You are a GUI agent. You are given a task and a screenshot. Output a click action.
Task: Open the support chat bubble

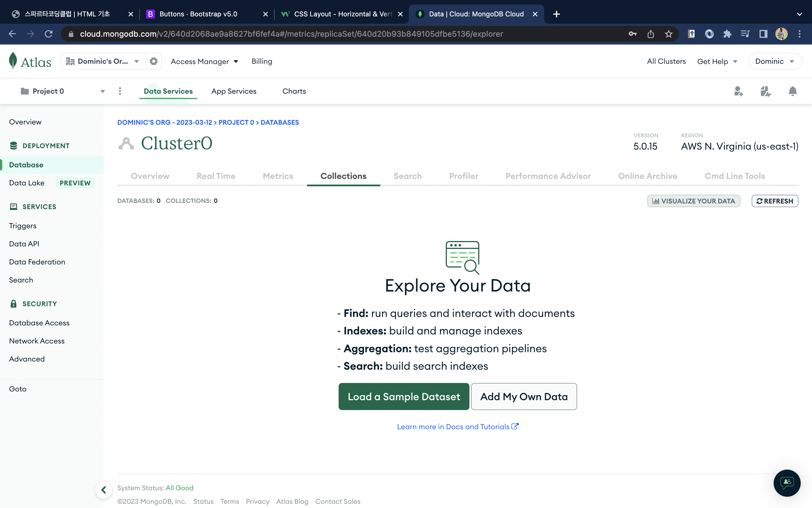click(787, 483)
